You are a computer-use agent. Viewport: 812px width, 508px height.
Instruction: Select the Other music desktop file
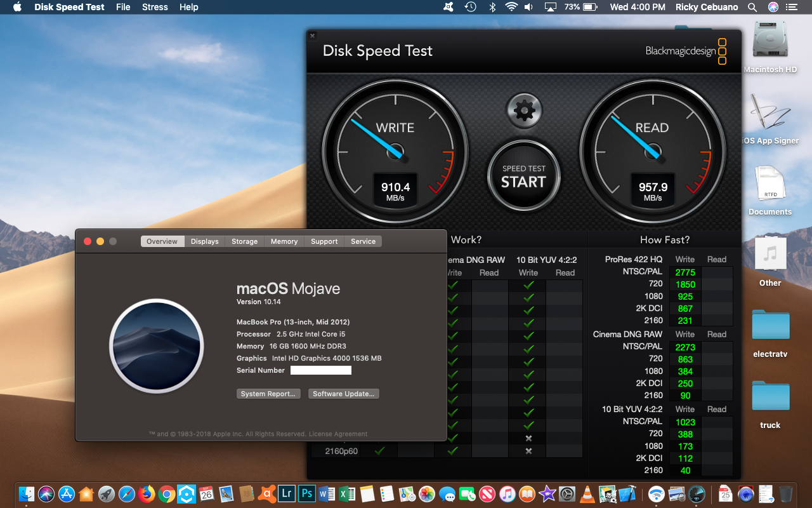tap(770, 262)
